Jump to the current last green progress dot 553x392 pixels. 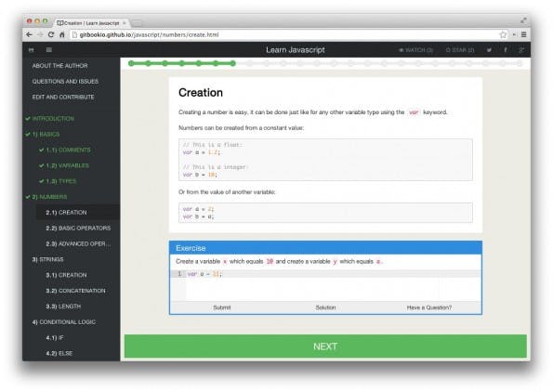tap(232, 63)
